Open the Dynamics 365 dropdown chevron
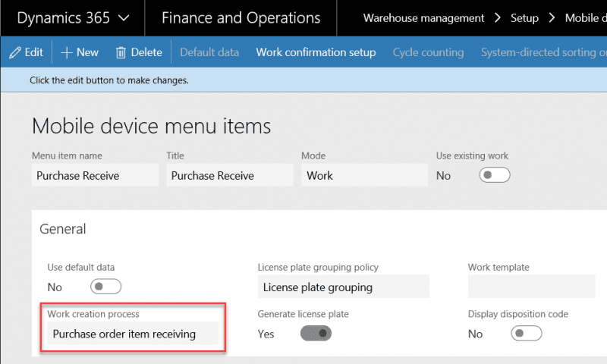Image resolution: width=607 pixels, height=364 pixels. (124, 17)
